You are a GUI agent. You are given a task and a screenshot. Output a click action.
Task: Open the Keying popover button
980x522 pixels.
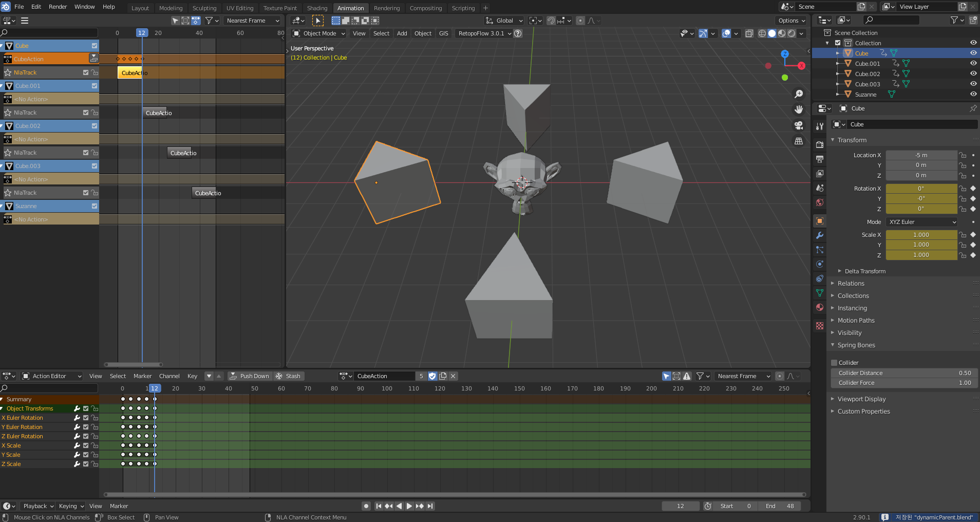[71, 506]
